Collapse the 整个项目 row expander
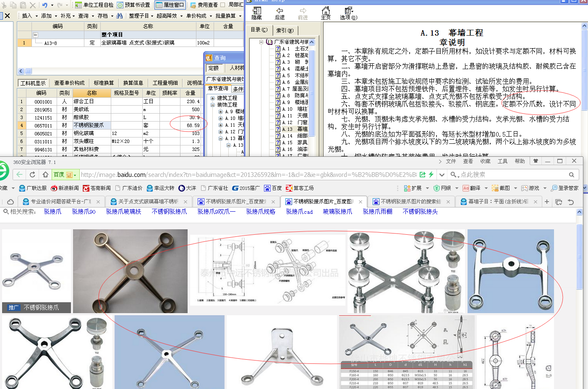The width and height of the screenshot is (588, 389). pyautogui.click(x=36, y=35)
